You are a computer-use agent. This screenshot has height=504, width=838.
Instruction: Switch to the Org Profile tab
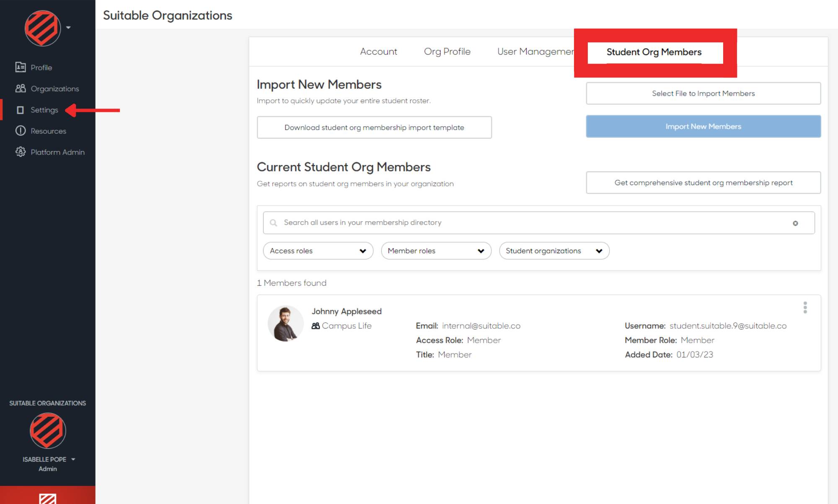click(x=447, y=52)
